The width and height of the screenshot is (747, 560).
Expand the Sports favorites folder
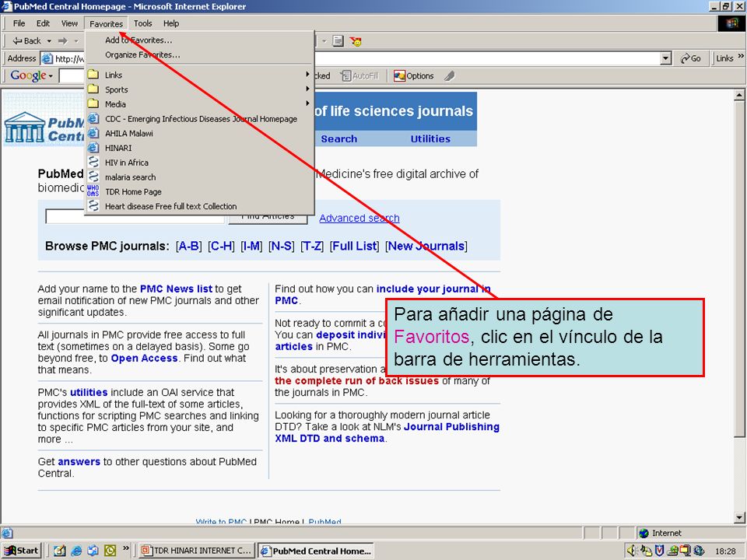pyautogui.click(x=200, y=89)
